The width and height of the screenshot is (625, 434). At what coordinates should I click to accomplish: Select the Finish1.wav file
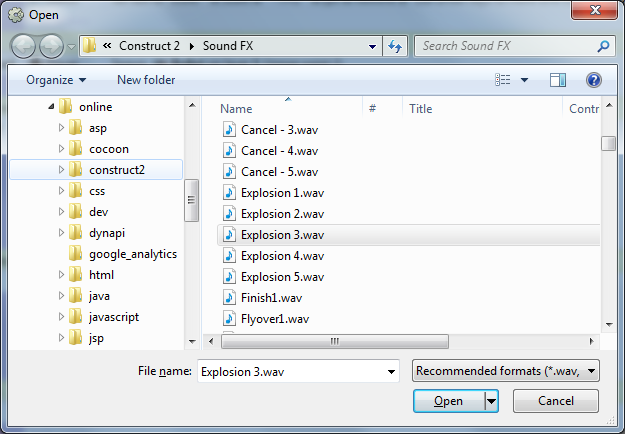point(268,298)
